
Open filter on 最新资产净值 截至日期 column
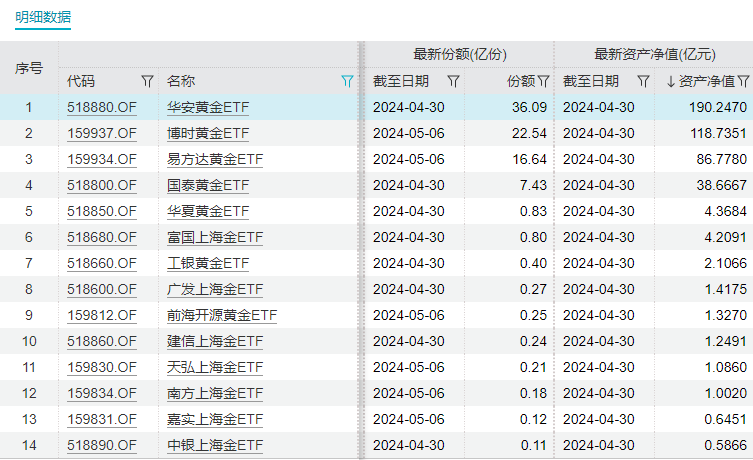click(644, 81)
